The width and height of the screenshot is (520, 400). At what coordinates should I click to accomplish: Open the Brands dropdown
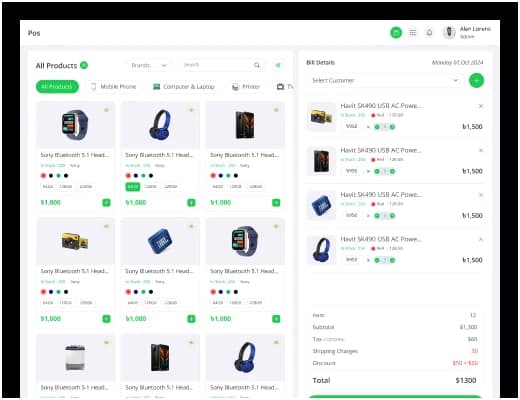[x=149, y=65]
